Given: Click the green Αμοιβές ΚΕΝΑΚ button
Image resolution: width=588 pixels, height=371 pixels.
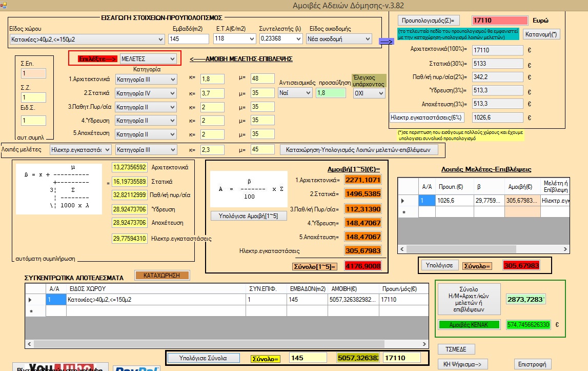Looking at the screenshot, I should click(468, 325).
